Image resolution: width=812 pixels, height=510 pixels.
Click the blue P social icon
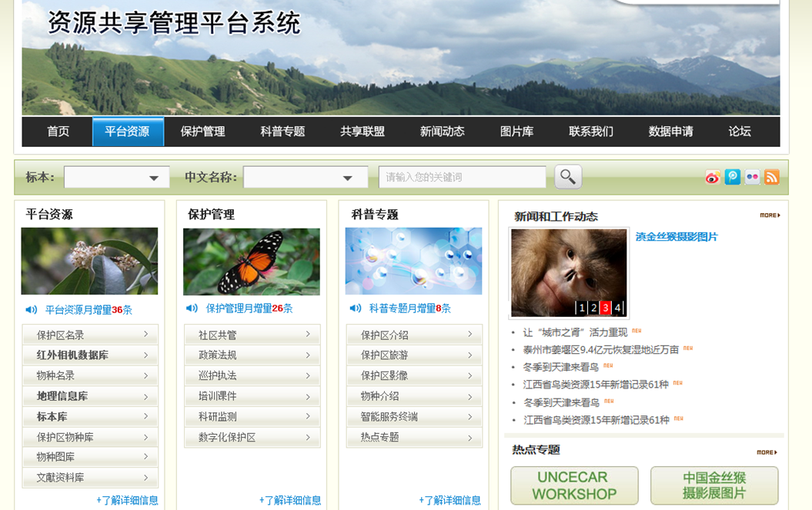(733, 177)
